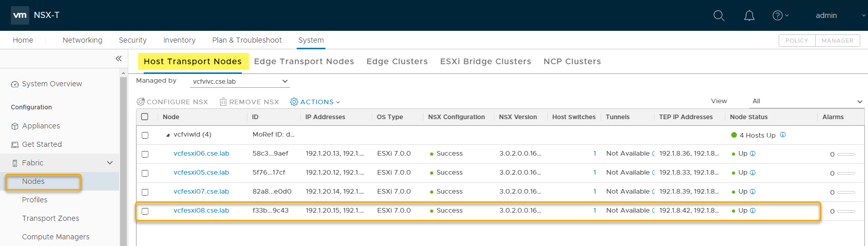Collapse the vcfviwld (4) cluster group
The height and width of the screenshot is (246, 868).
(168, 135)
